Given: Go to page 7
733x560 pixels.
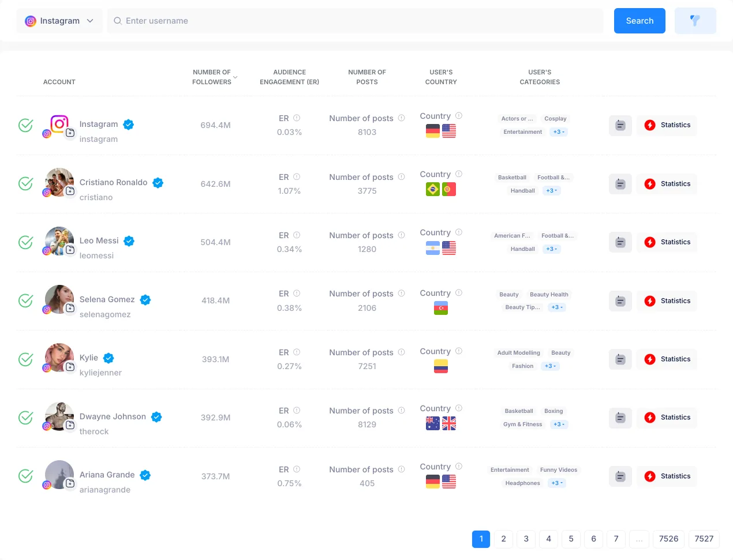Looking at the screenshot, I should (616, 539).
